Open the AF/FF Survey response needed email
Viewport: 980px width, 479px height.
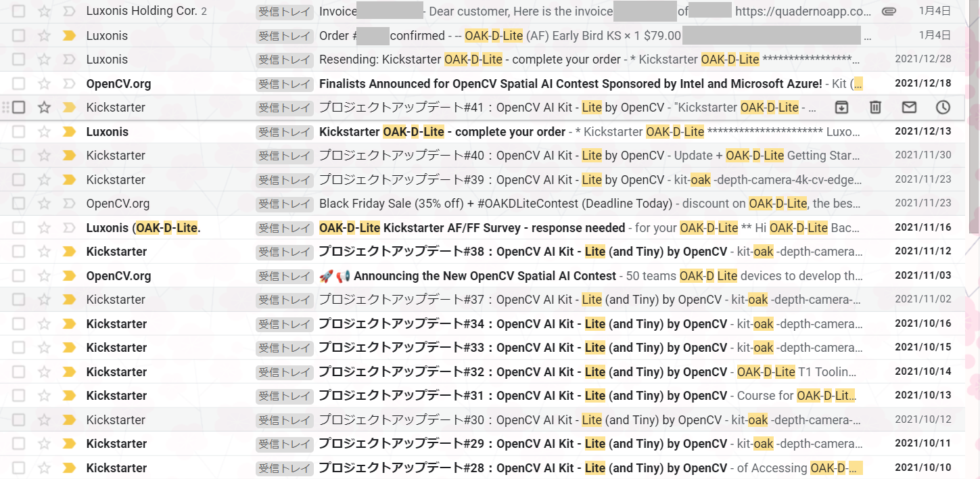point(473,228)
